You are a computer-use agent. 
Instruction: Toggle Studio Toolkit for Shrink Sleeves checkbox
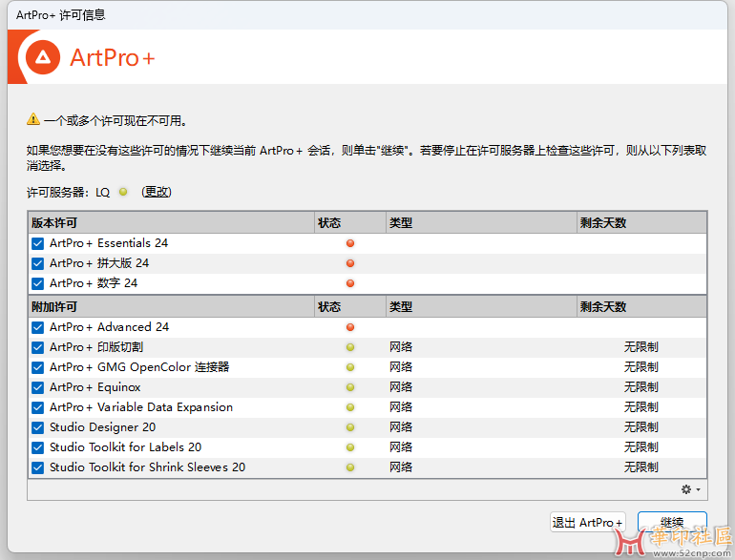tap(38, 467)
